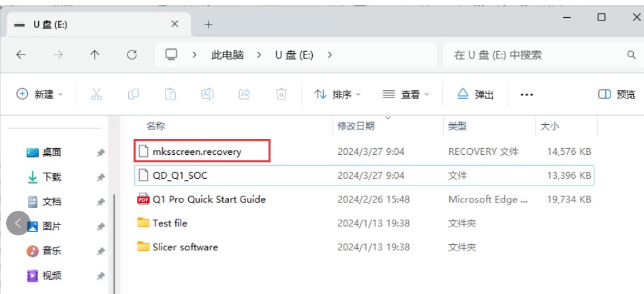The width and height of the screenshot is (644, 294).
Task: Click the Paste clipboard icon
Action: pos(170,94)
